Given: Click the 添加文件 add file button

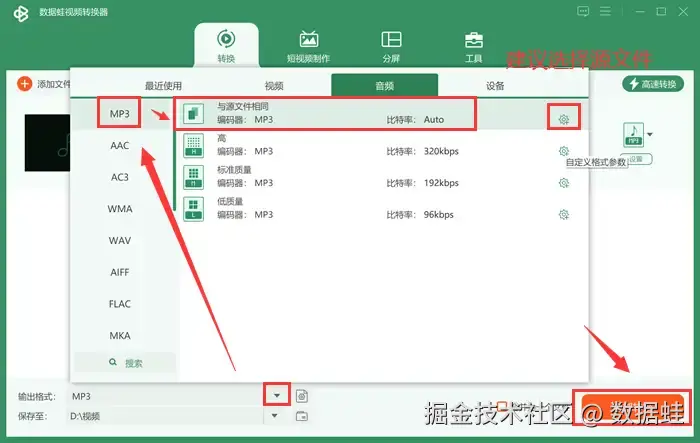Looking at the screenshot, I should [44, 84].
